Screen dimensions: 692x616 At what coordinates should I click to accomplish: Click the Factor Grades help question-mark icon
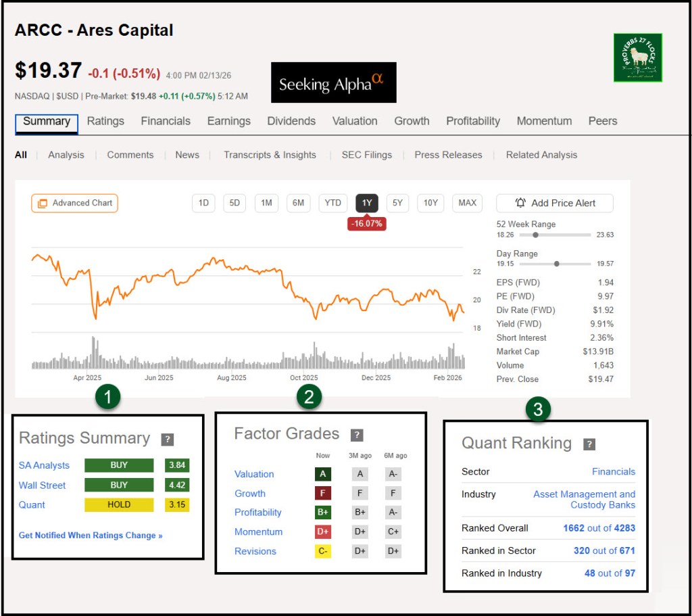(x=357, y=435)
